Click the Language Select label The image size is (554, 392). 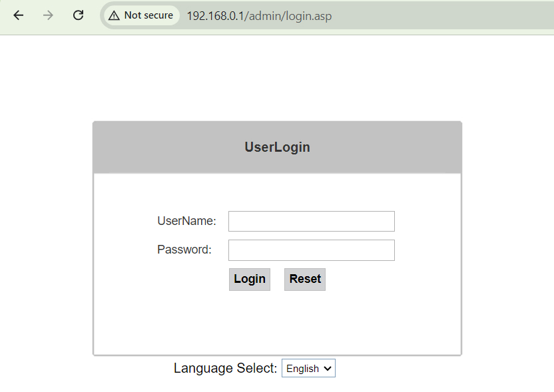click(225, 368)
